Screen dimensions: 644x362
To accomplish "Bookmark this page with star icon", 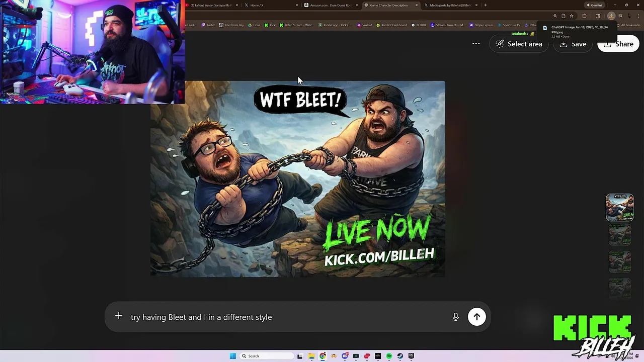I will coord(572,16).
